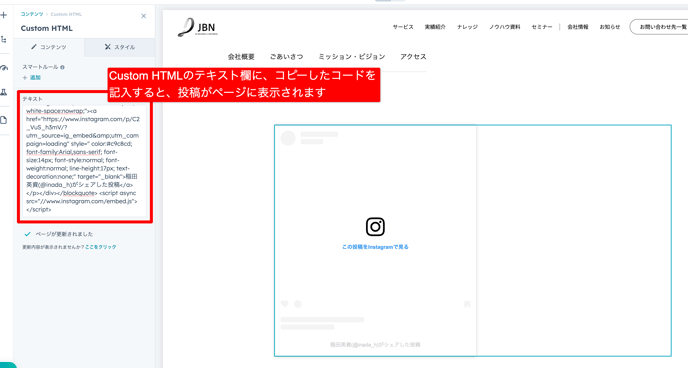Open the page document icon in sidebar

click(x=4, y=120)
